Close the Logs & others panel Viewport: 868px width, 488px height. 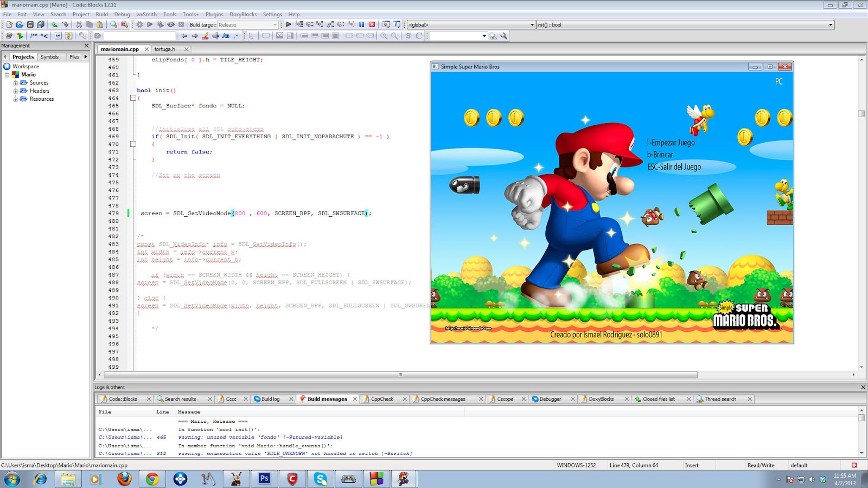[863, 387]
